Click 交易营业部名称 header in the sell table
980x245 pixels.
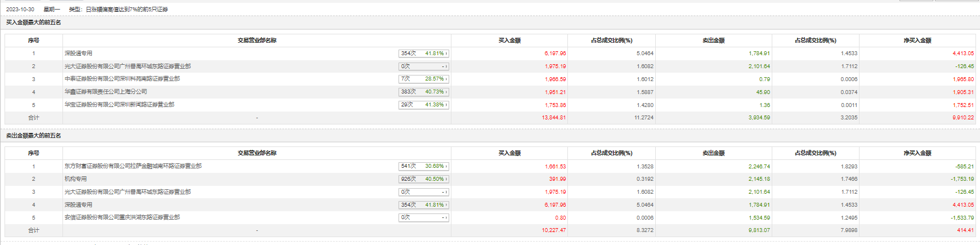click(257, 153)
